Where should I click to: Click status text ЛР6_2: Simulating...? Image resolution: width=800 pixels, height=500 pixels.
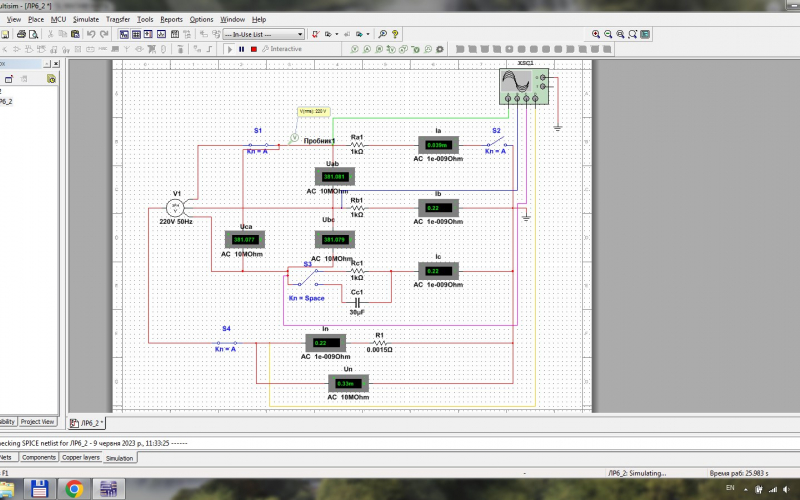[x=637, y=473]
